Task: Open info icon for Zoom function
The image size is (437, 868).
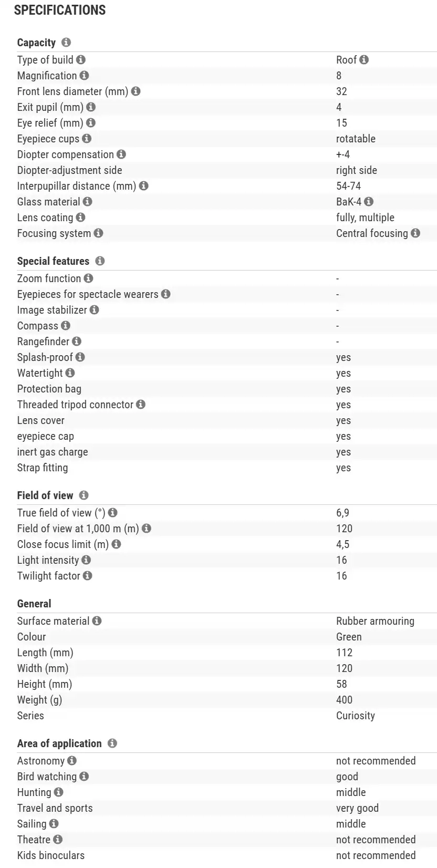Action: (88, 278)
